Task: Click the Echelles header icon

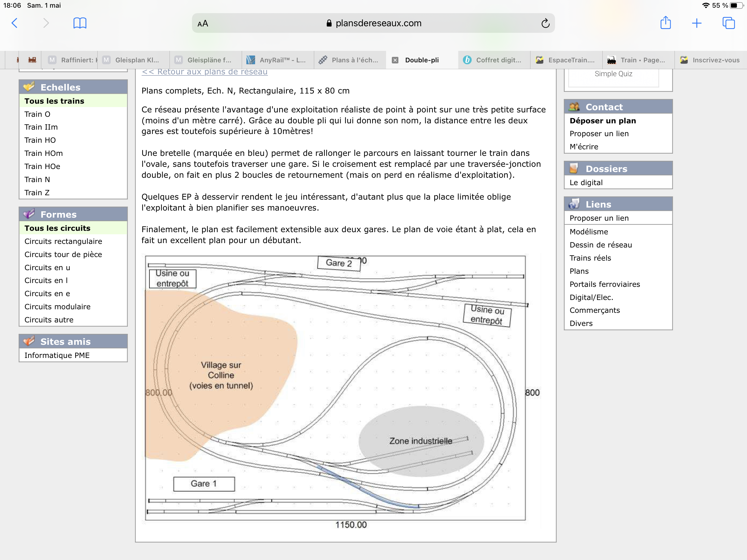Action: [x=29, y=87]
